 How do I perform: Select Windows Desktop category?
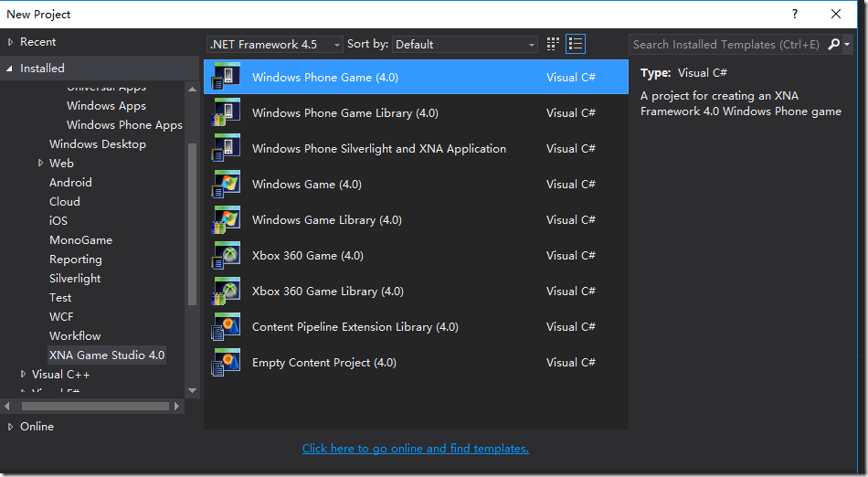point(97,143)
